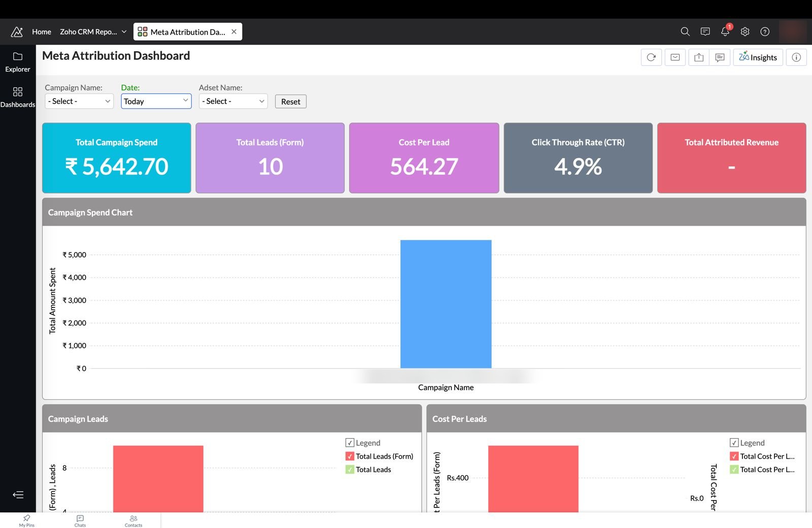Open Dashboards in the left sidebar
The image size is (812, 528).
pyautogui.click(x=18, y=97)
